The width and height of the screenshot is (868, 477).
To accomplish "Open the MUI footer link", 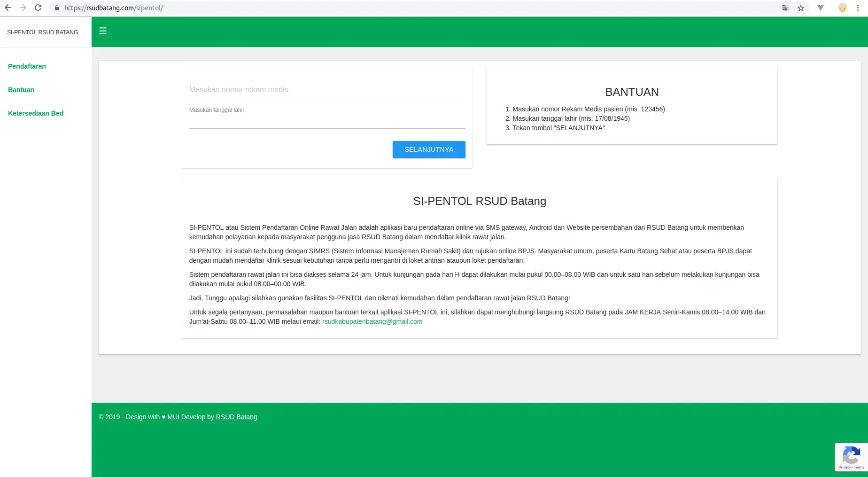I will 173,417.
